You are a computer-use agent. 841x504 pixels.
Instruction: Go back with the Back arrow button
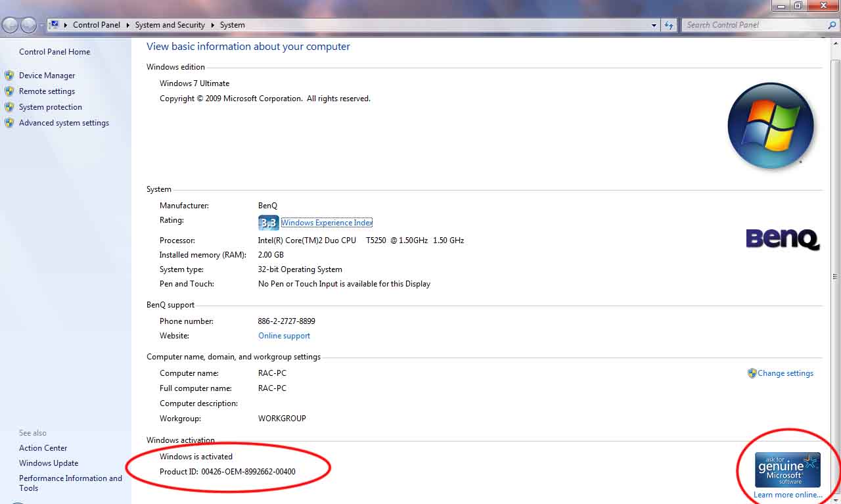[11, 25]
